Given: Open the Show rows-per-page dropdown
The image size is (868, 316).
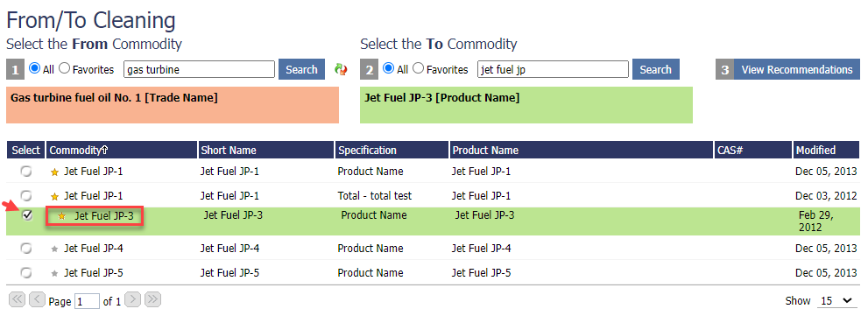Looking at the screenshot, I should tap(836, 301).
